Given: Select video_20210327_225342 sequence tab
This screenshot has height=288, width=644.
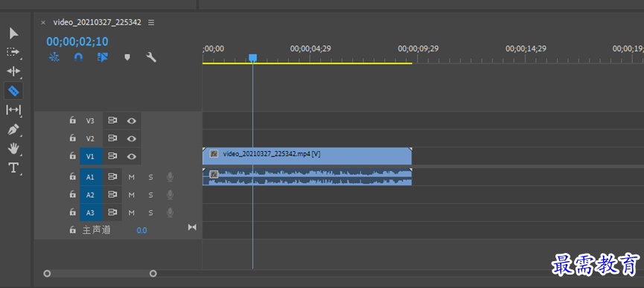Looking at the screenshot, I should (98, 22).
